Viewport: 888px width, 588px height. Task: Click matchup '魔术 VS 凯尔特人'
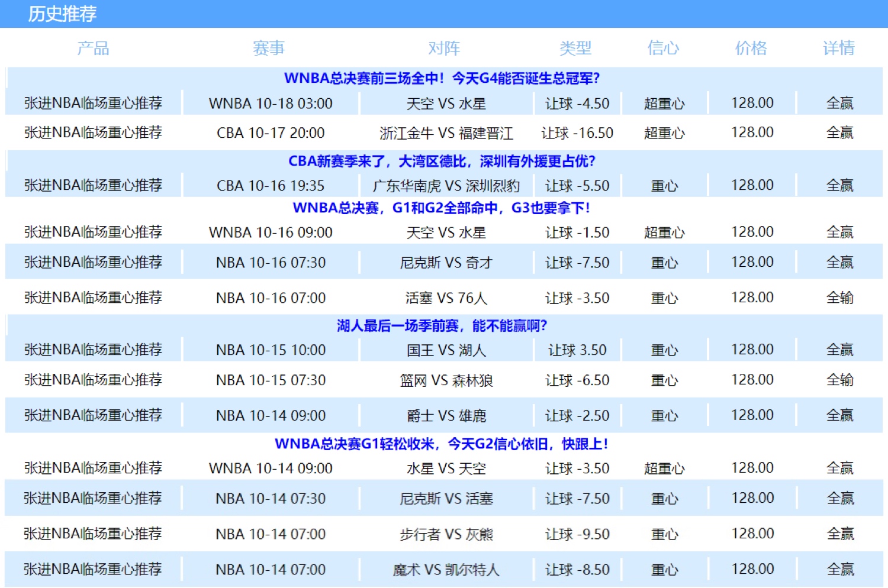(x=446, y=570)
